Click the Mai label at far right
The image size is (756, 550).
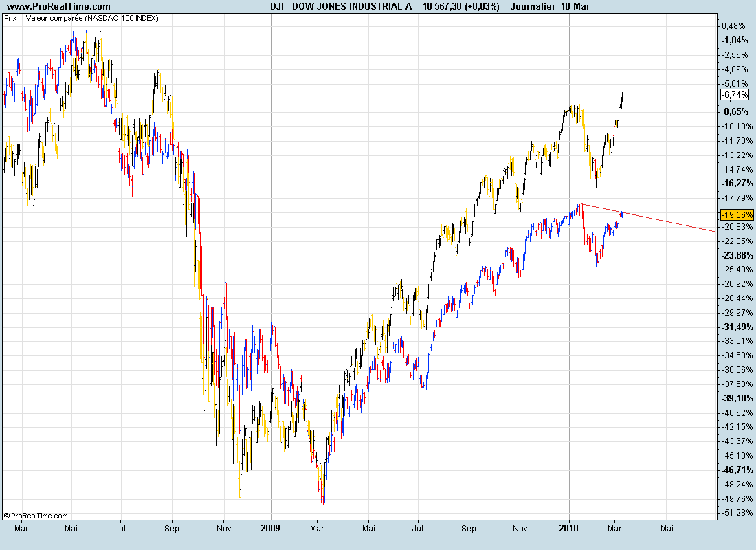click(667, 528)
